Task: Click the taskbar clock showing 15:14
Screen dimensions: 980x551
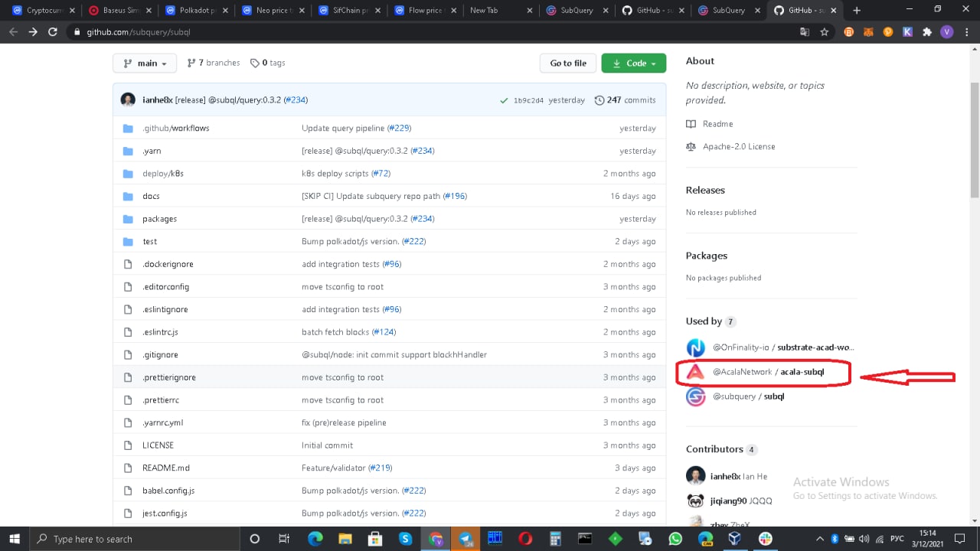Action: (x=928, y=539)
